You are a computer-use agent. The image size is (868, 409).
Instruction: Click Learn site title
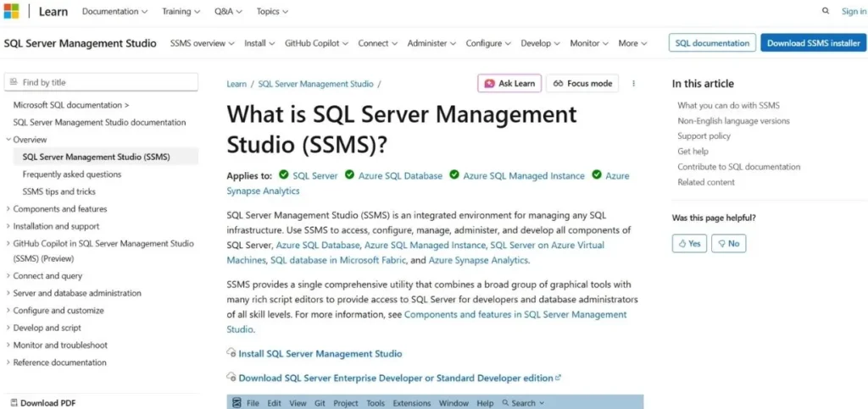pyautogui.click(x=53, y=11)
